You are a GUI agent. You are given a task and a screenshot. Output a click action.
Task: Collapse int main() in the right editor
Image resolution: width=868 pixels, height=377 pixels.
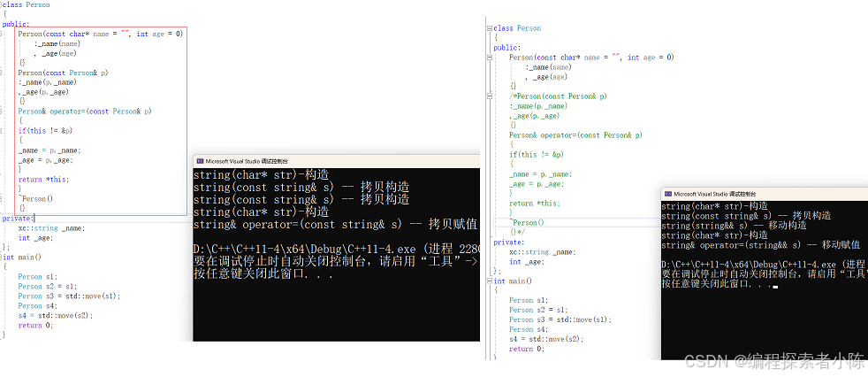coord(490,281)
